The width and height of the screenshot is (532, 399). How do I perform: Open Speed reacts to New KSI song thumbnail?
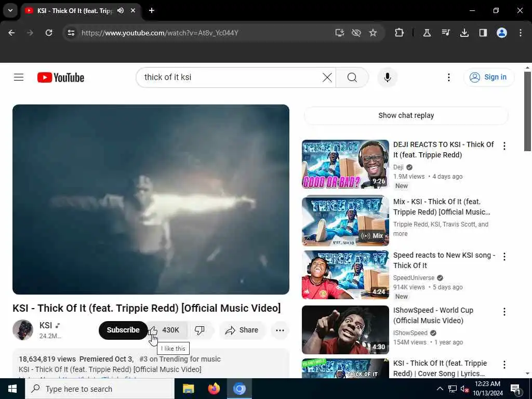pos(345,275)
